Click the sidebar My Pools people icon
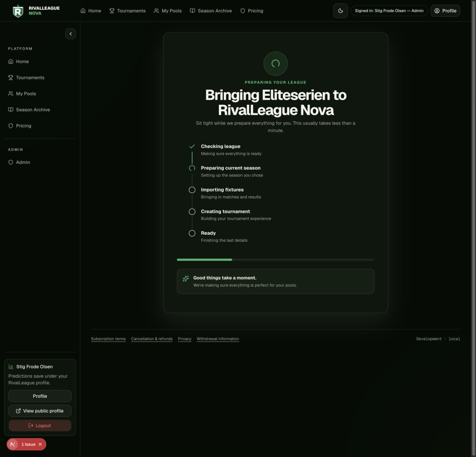The height and width of the screenshot is (457, 476). click(11, 94)
